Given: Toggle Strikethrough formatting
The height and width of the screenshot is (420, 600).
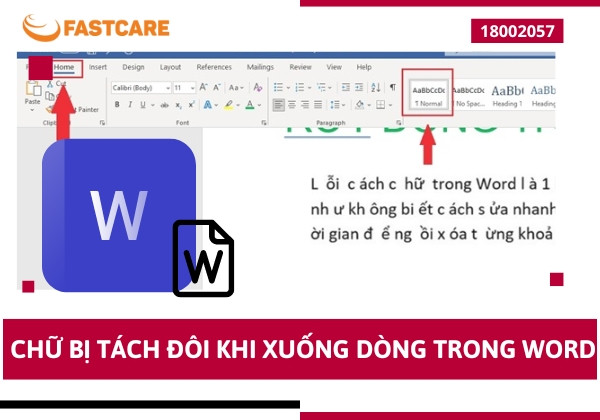Looking at the screenshot, I should 165,105.
